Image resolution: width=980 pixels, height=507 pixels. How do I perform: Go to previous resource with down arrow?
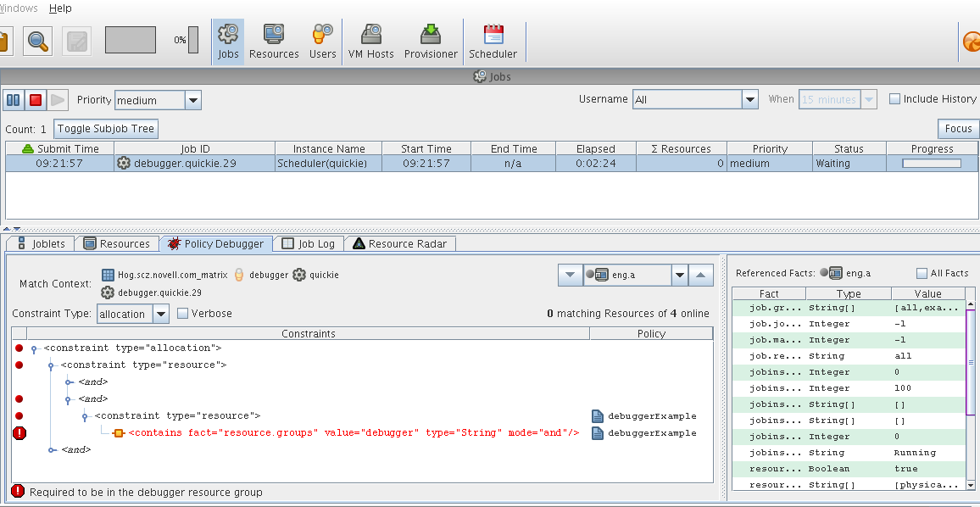click(570, 275)
